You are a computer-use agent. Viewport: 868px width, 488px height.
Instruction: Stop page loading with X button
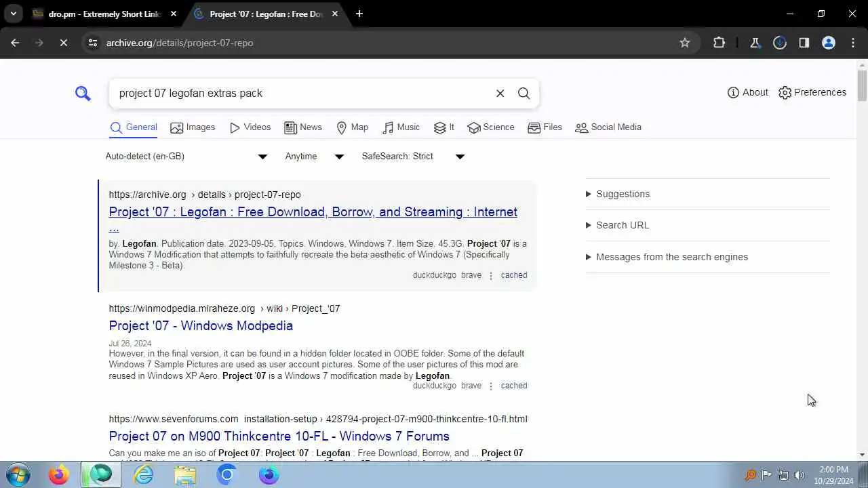click(62, 43)
